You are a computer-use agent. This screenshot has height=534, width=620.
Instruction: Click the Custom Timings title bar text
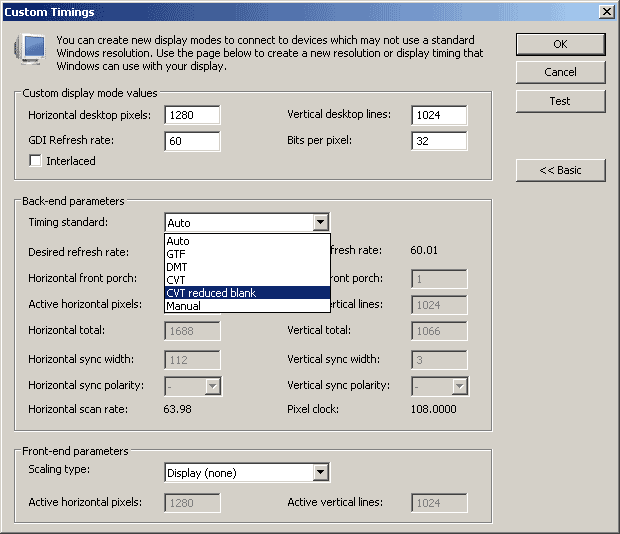(x=49, y=12)
